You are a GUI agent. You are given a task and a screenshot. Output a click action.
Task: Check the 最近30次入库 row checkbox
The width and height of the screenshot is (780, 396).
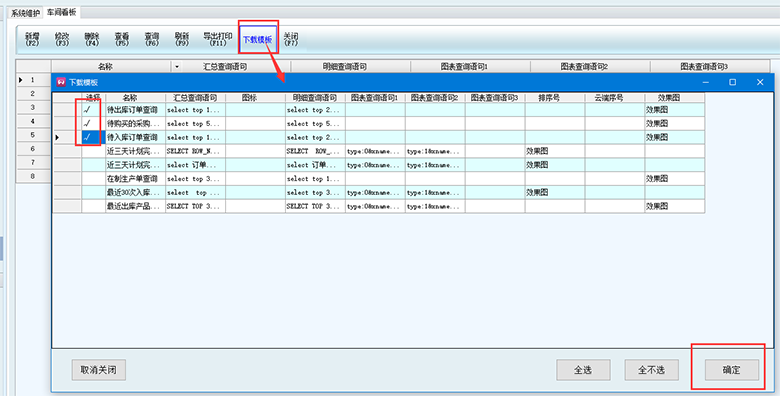coord(94,193)
